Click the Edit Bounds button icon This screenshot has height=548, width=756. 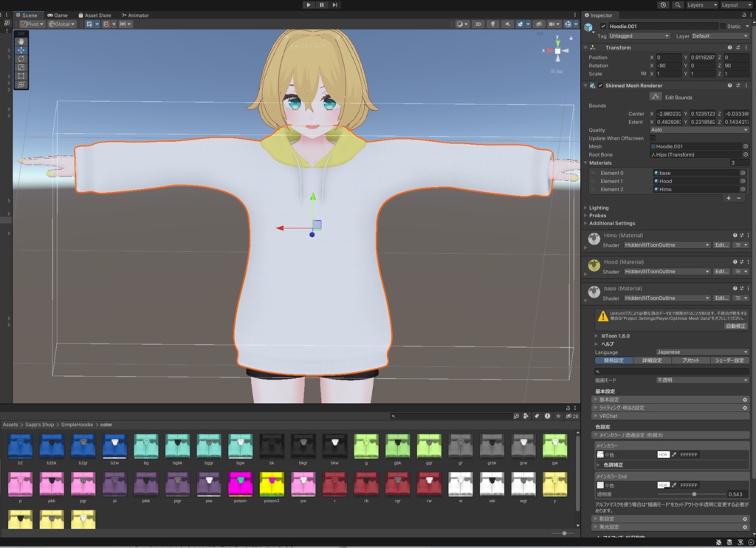pyautogui.click(x=656, y=96)
